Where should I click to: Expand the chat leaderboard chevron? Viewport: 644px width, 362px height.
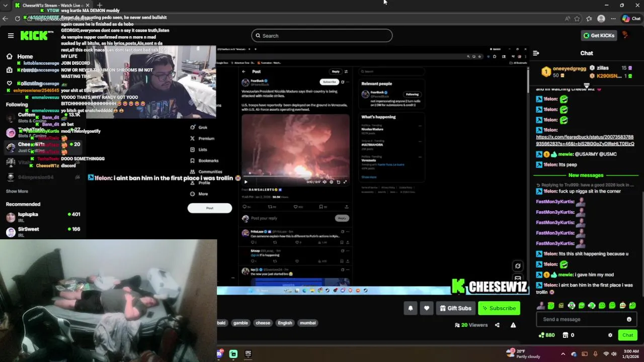click(x=586, y=85)
